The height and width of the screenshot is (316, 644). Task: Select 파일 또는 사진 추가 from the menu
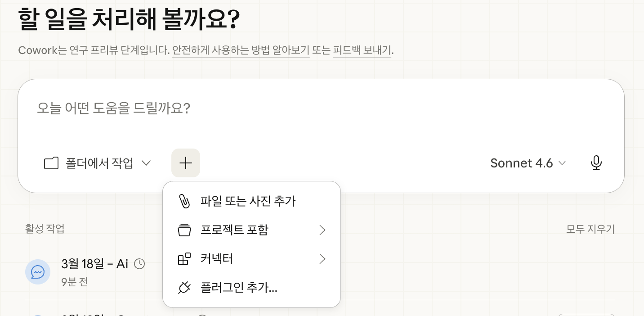pyautogui.click(x=248, y=201)
